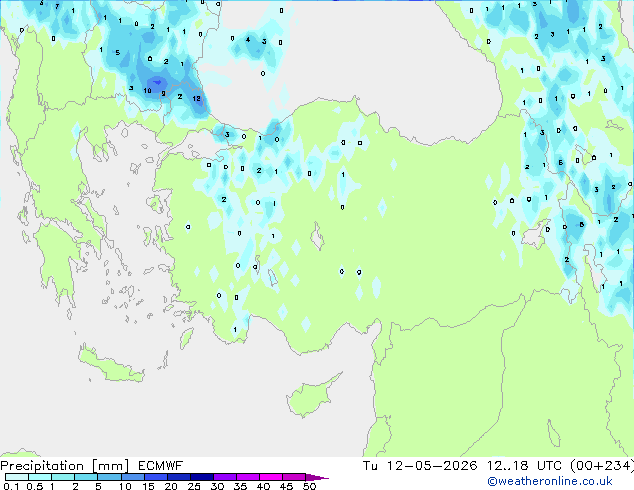Click the '(00+234)' forecast offset text
The width and height of the screenshot is (634, 490).
click(602, 466)
